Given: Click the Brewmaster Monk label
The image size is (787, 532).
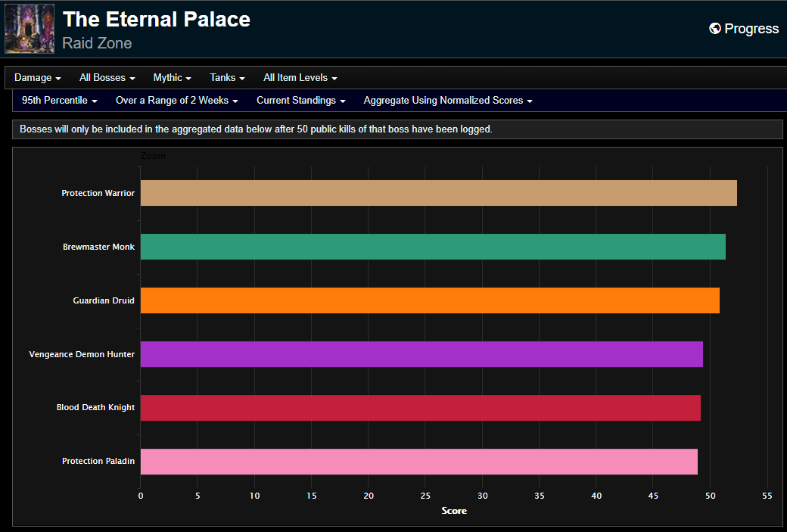Looking at the screenshot, I should click(98, 247).
